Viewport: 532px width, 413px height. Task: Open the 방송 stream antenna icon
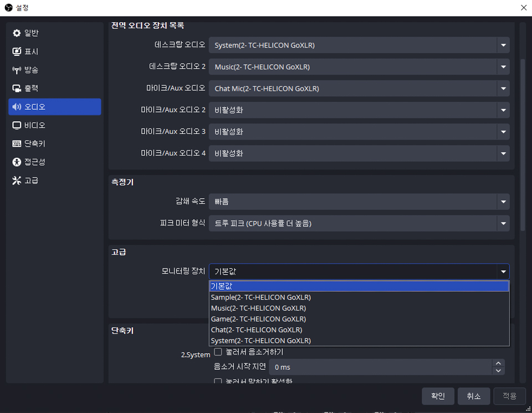click(17, 70)
